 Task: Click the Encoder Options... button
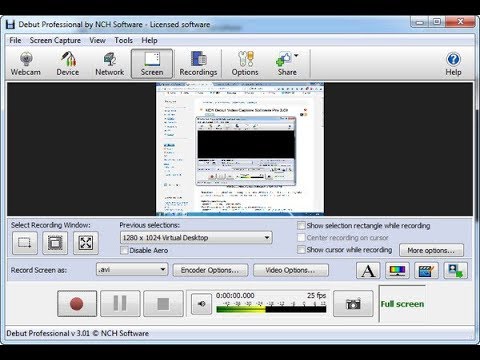coord(210,270)
